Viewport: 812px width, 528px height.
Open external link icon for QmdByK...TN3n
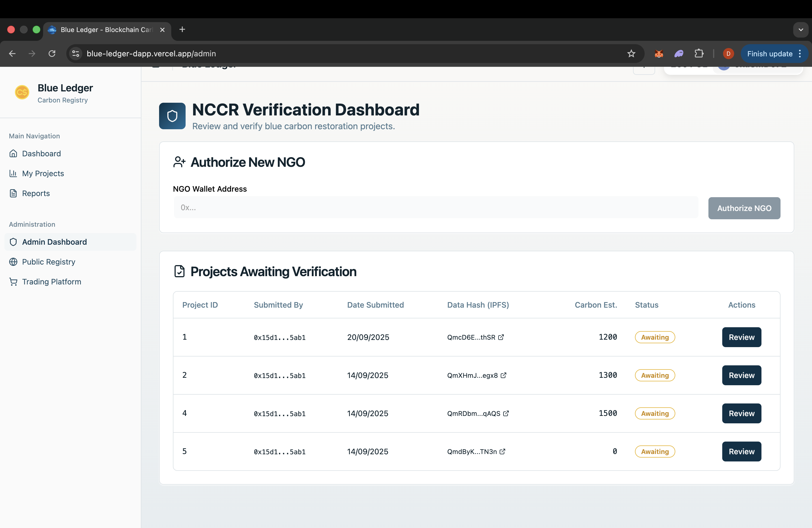point(502,451)
